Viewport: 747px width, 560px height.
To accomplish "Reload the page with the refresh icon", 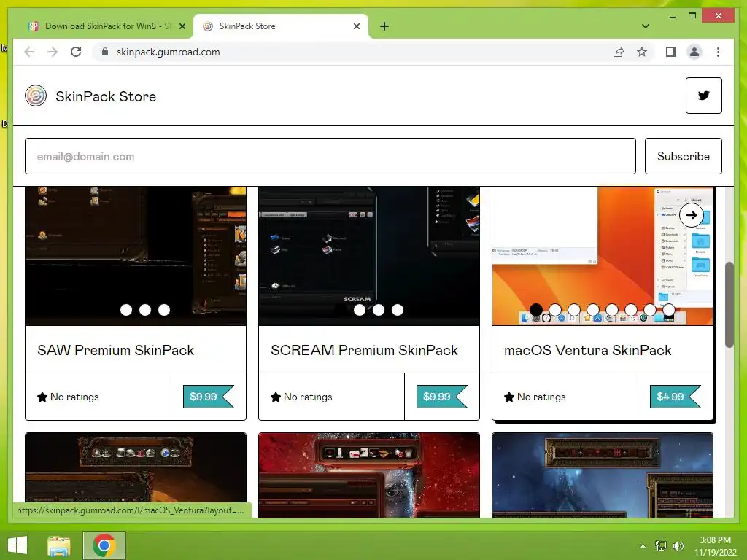I will coord(76,52).
